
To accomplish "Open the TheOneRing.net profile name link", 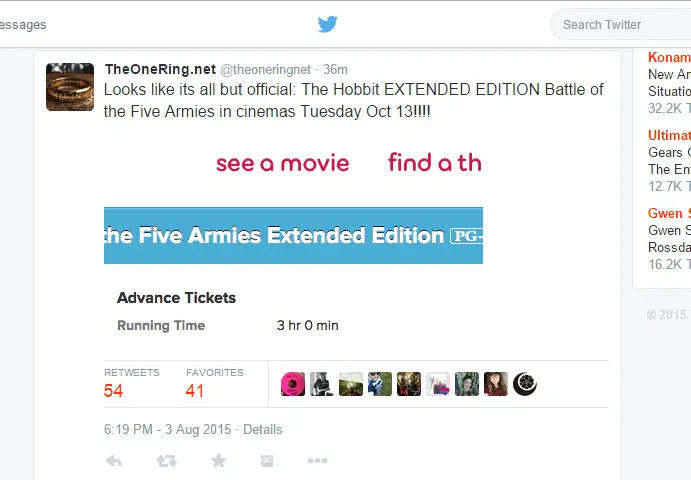I will pos(160,69).
